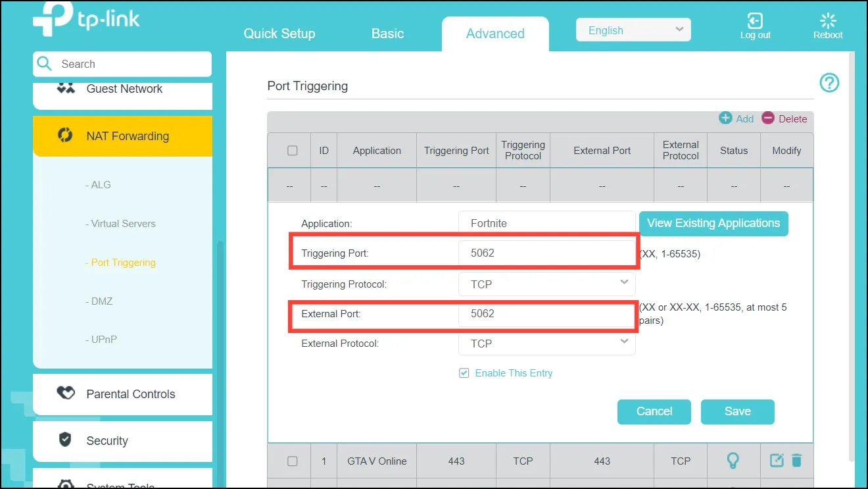
Task: Click the ID column header
Action: point(324,151)
